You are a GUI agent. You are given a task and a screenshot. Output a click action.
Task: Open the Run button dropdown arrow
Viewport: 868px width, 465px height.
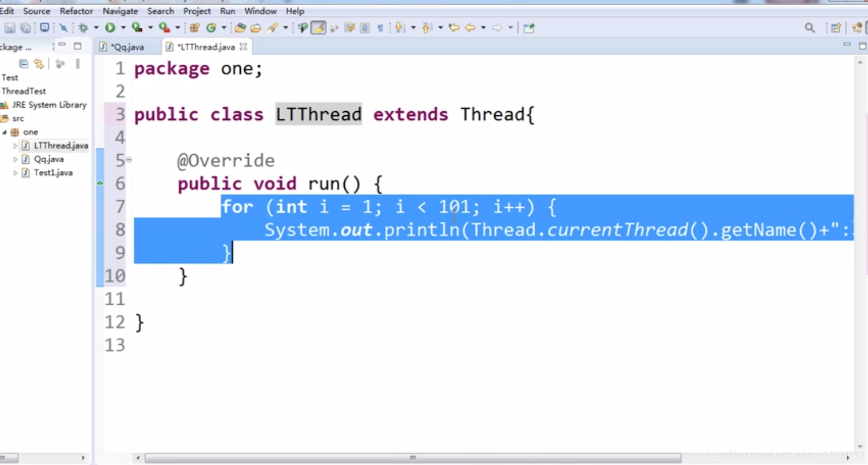123,28
